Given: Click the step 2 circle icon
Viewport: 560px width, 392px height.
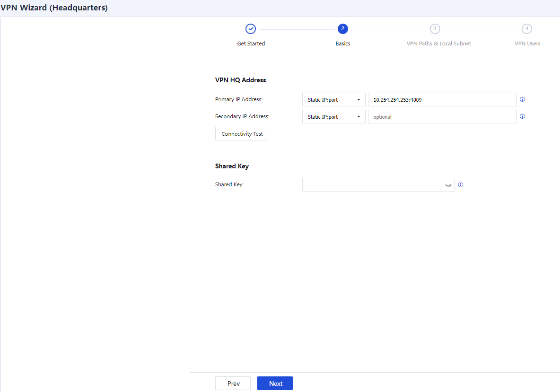Looking at the screenshot, I should [343, 29].
